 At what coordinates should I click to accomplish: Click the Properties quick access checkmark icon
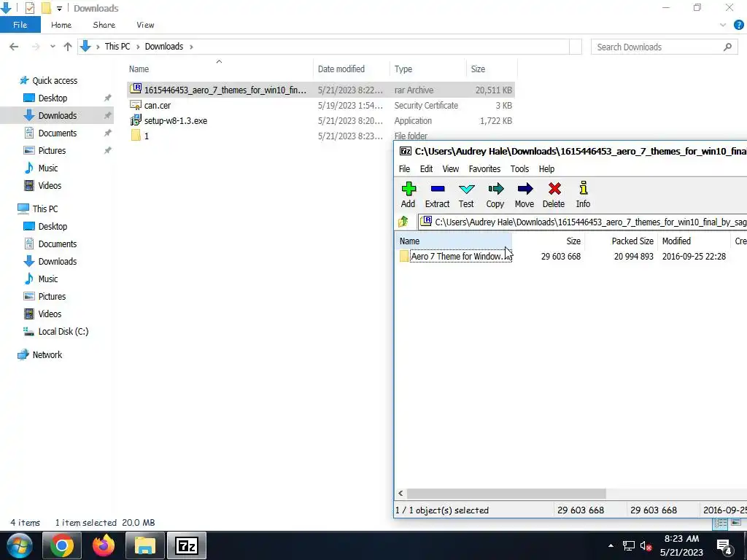pyautogui.click(x=29, y=7)
